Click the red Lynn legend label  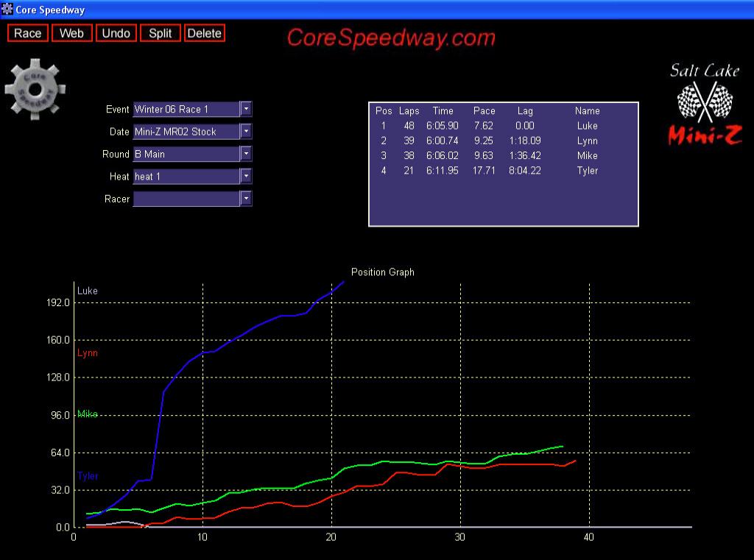point(88,352)
